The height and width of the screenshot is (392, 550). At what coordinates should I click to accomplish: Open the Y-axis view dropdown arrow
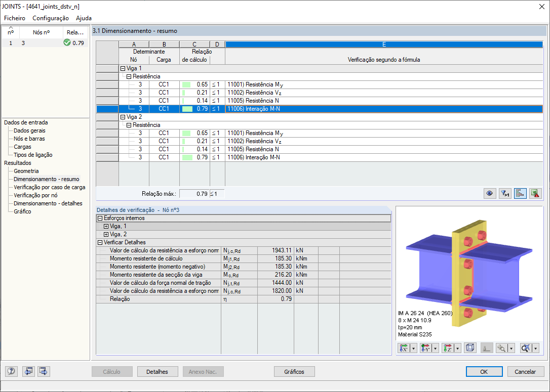pos(436,348)
